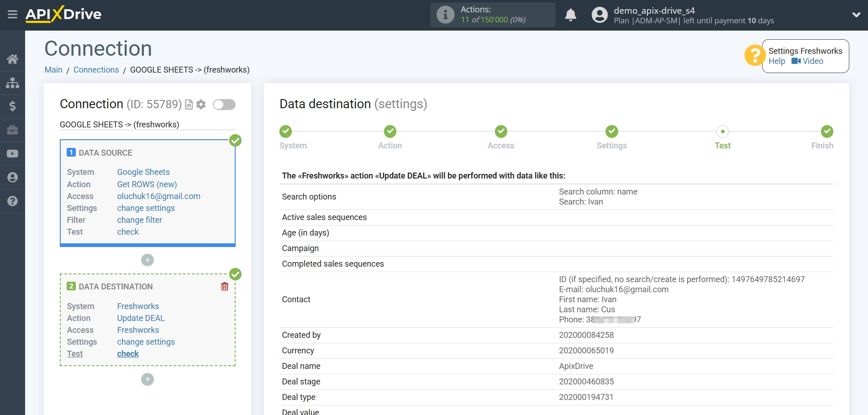
Task: Open the connection document icon
Action: pos(189,105)
